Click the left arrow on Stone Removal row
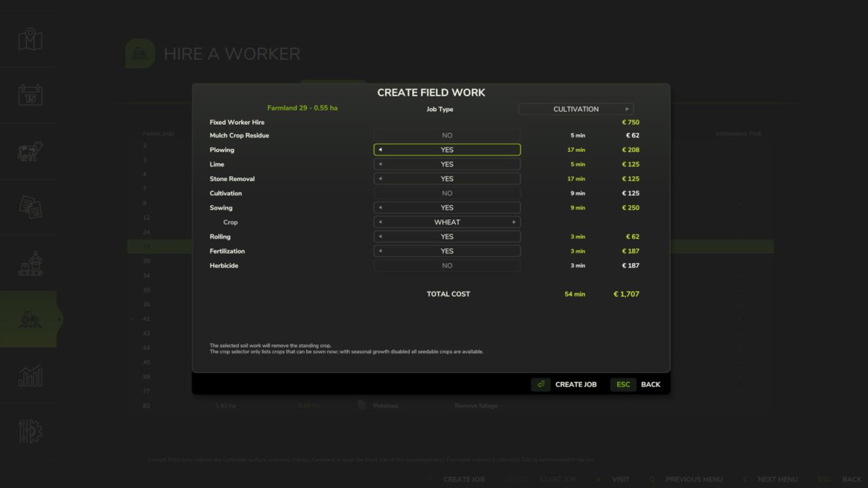Screen dimensions: 868x488 pyautogui.click(x=380, y=179)
